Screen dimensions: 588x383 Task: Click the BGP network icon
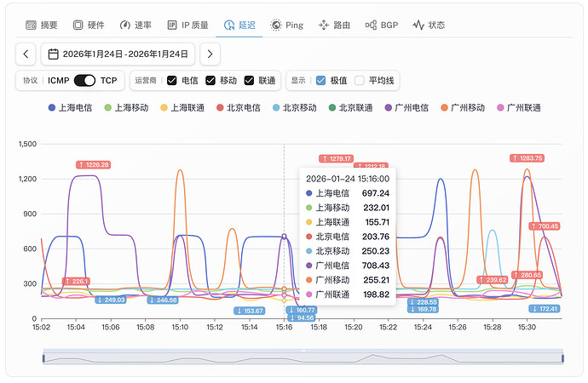point(371,25)
